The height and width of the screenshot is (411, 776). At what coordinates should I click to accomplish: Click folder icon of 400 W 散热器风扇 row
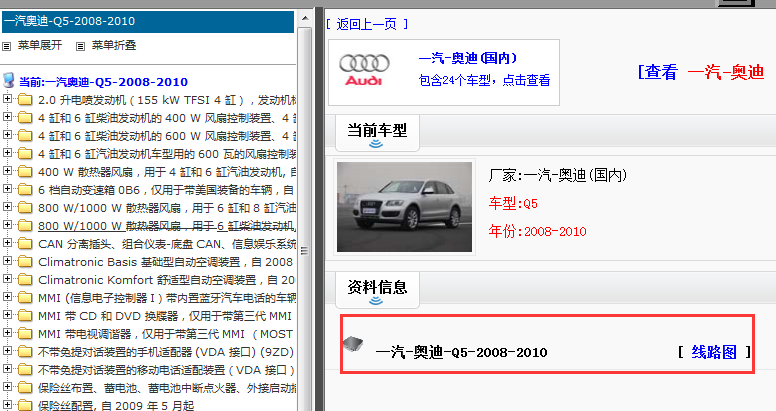(25, 172)
